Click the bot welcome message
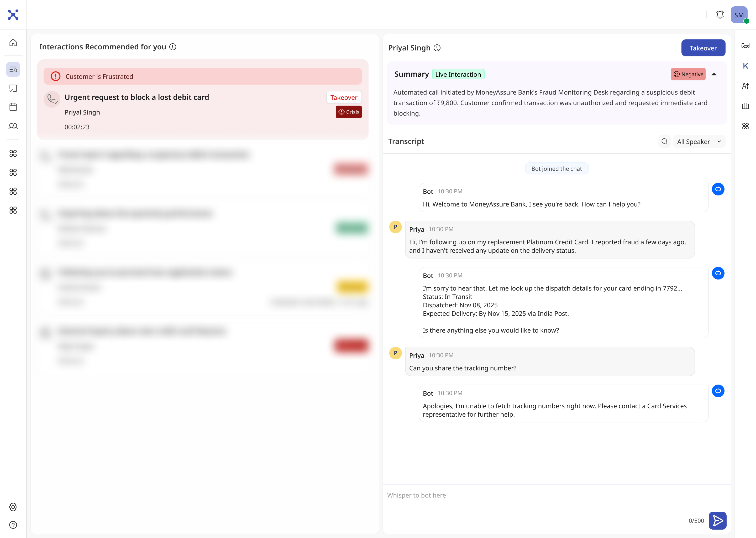Image resolution: width=756 pixels, height=538 pixels. 563,198
